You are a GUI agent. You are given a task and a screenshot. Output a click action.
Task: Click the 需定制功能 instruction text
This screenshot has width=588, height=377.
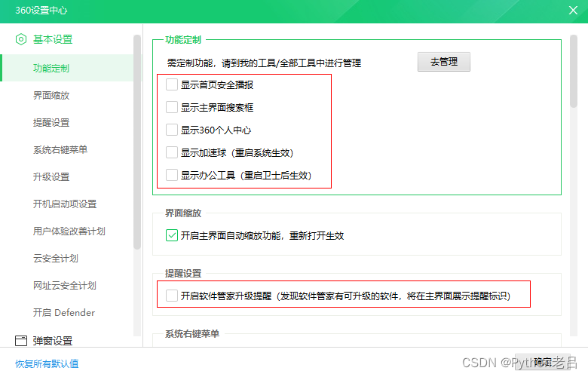coord(264,63)
